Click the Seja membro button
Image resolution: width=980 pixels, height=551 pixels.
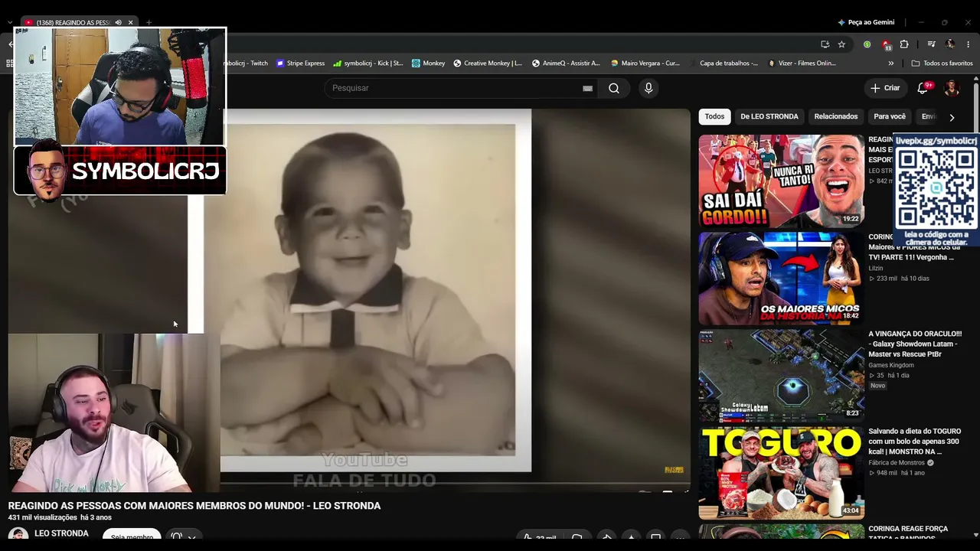(x=132, y=537)
